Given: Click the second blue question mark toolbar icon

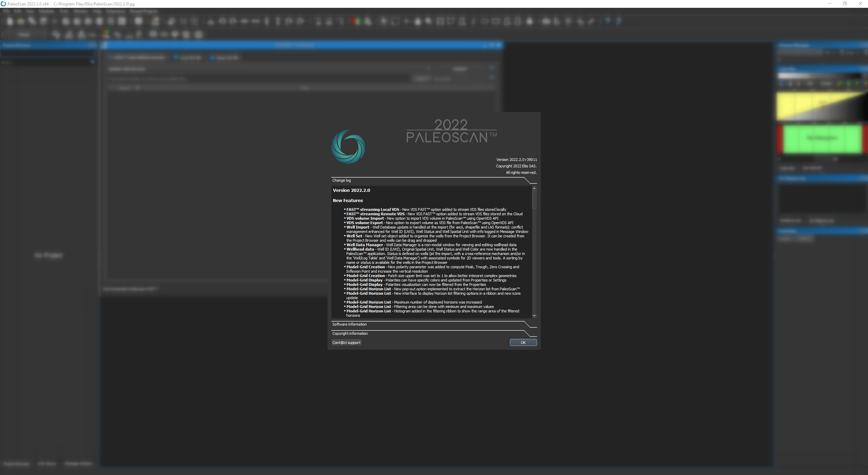Looking at the screenshot, I should pyautogui.click(x=619, y=21).
